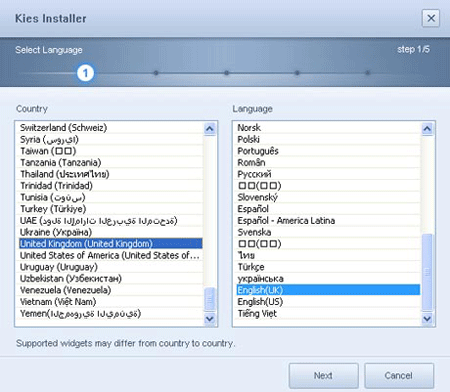This screenshot has width=450, height=392.
Task: Choose Switzerland (Schweiz) in Country list
Action: click(x=110, y=128)
